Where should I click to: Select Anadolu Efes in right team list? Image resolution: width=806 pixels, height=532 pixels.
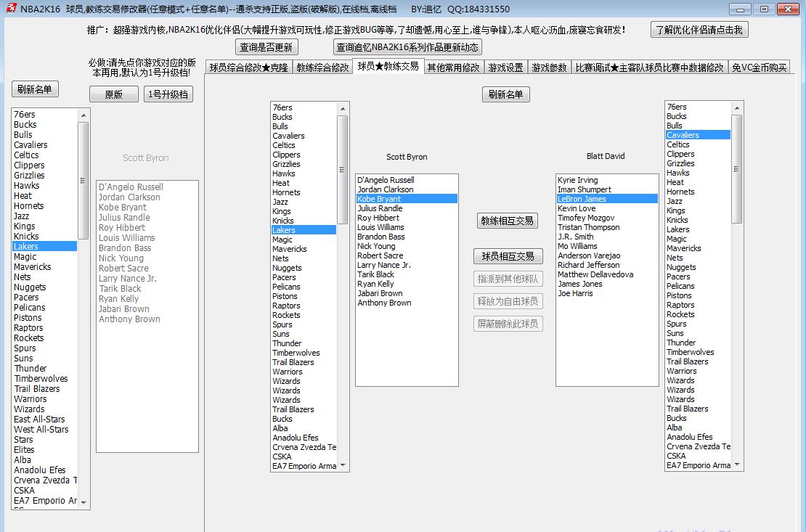click(698, 437)
